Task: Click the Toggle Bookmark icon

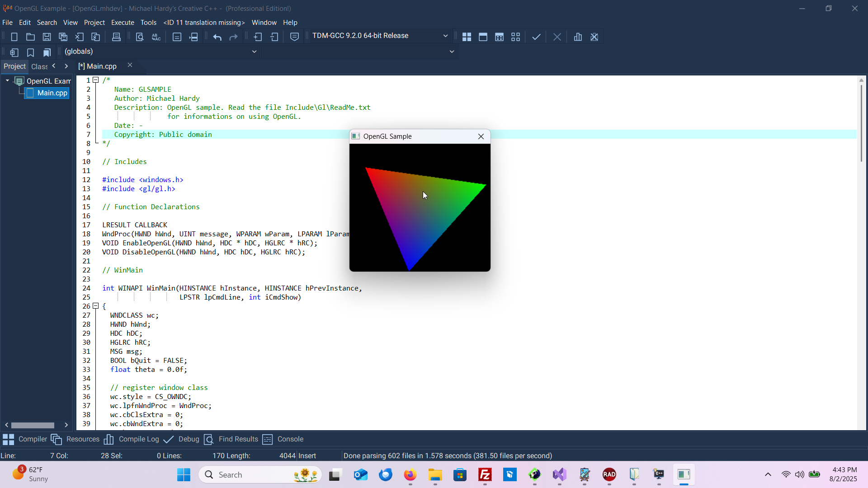Action: click(30, 52)
